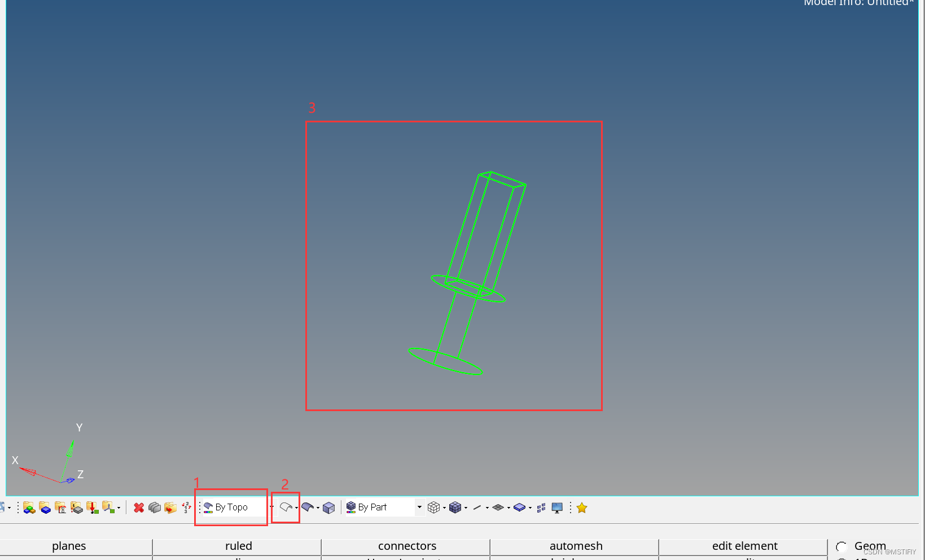Open the connectors panel

[407, 546]
